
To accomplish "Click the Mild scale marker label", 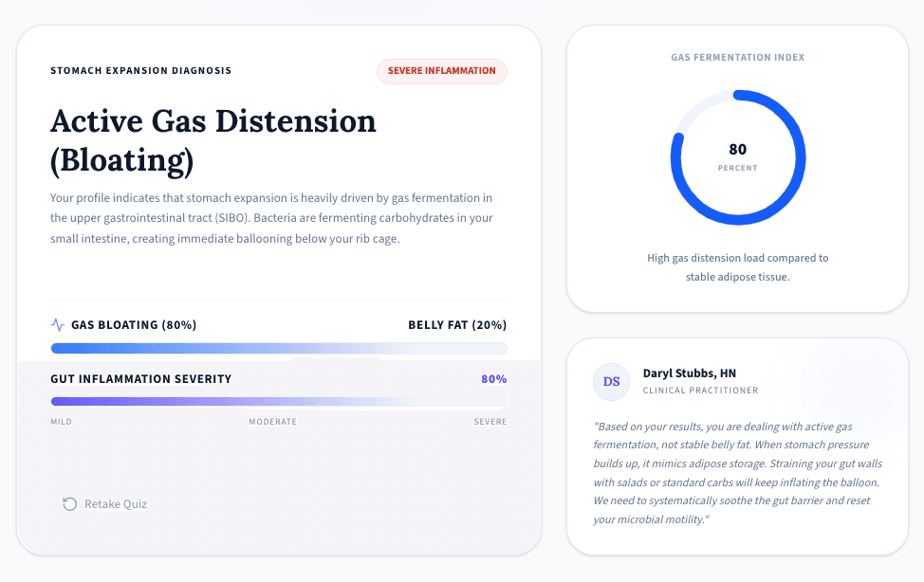I will pos(62,422).
